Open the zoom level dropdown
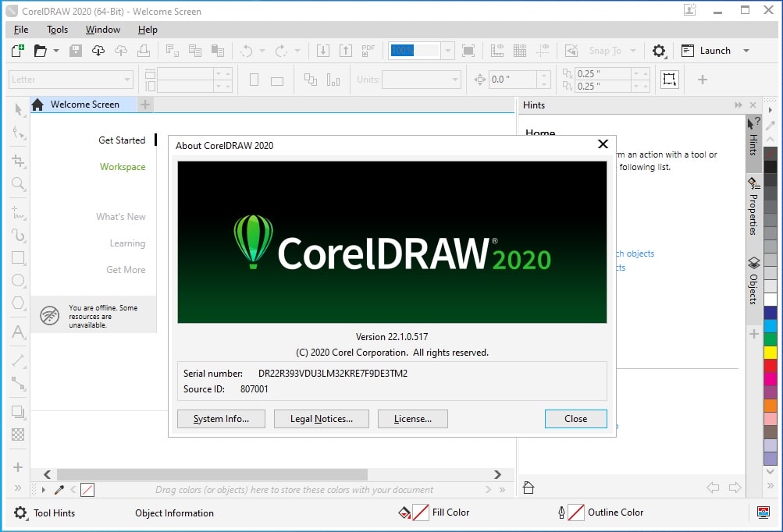Image resolution: width=783 pixels, height=532 pixels. click(448, 51)
